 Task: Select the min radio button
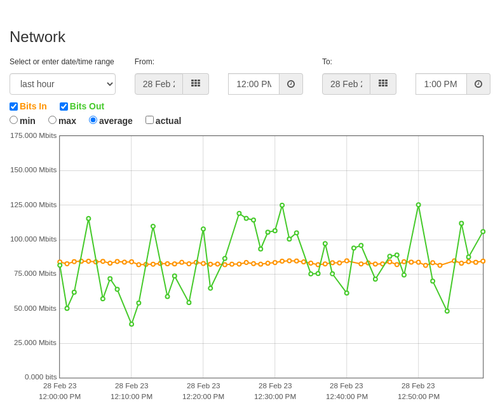(13, 120)
